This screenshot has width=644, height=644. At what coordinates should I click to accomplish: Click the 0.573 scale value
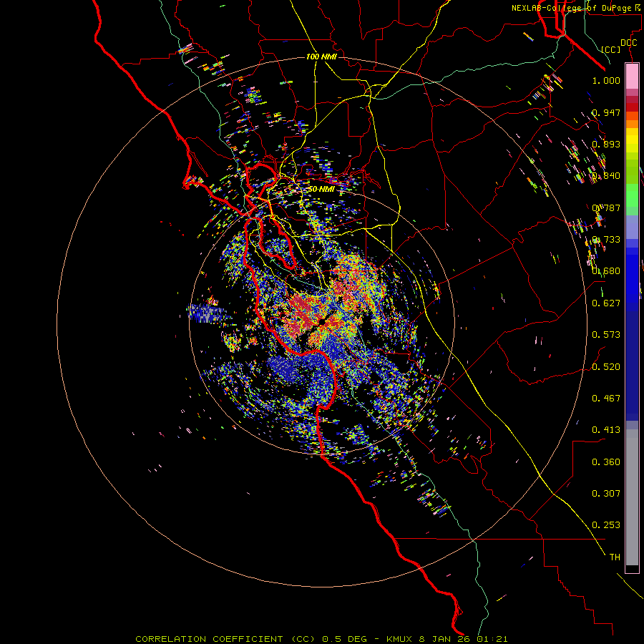[606, 335]
